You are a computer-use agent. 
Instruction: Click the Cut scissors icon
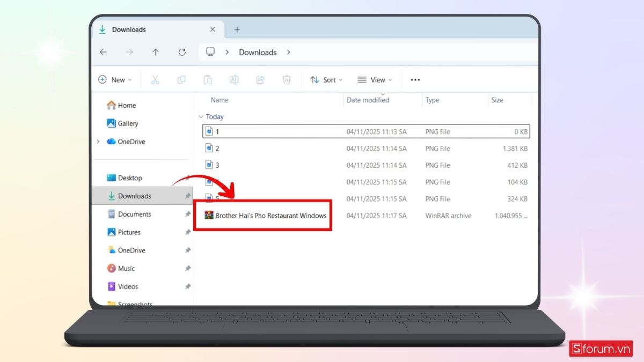pyautogui.click(x=155, y=80)
